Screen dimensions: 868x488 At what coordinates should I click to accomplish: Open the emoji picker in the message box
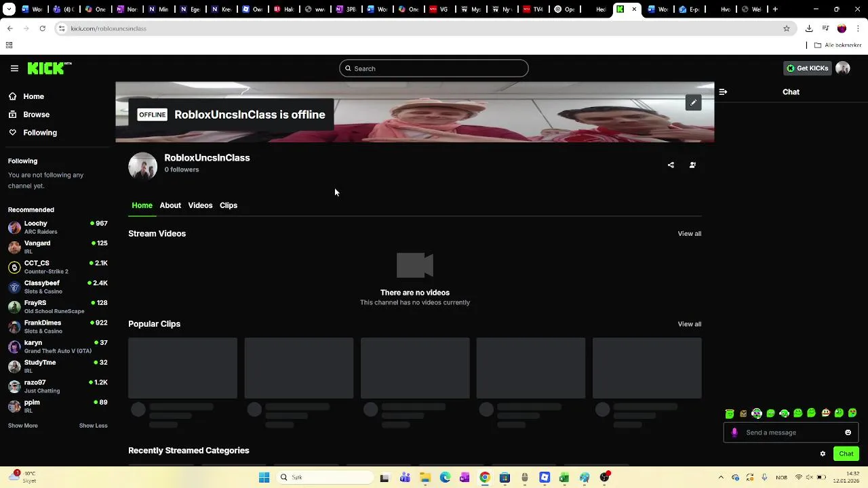[848, 432]
